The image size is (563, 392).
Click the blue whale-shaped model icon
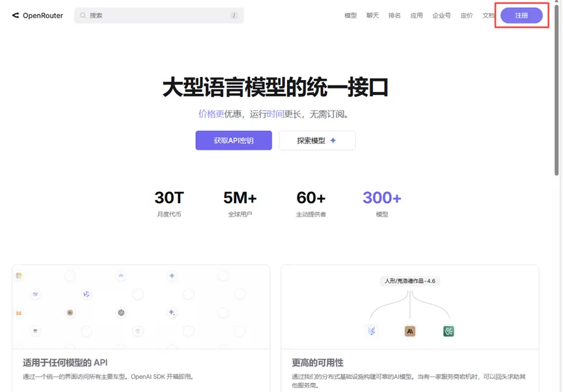point(35,294)
